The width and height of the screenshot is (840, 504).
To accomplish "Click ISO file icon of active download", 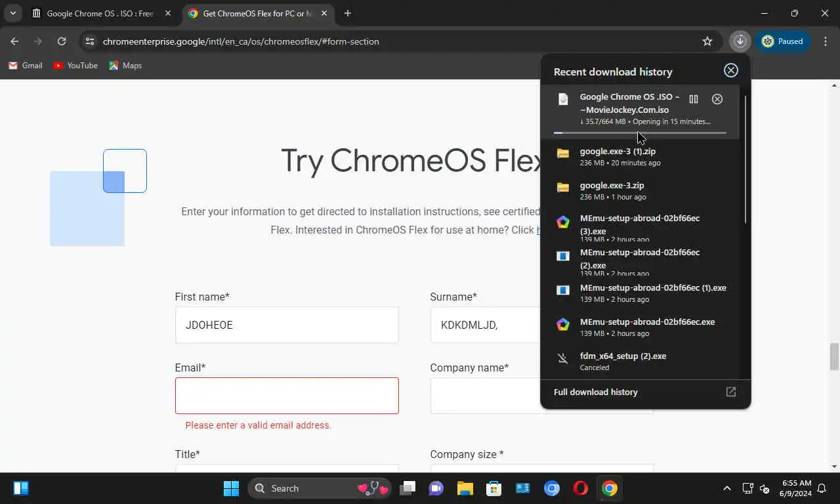I will pos(563,99).
